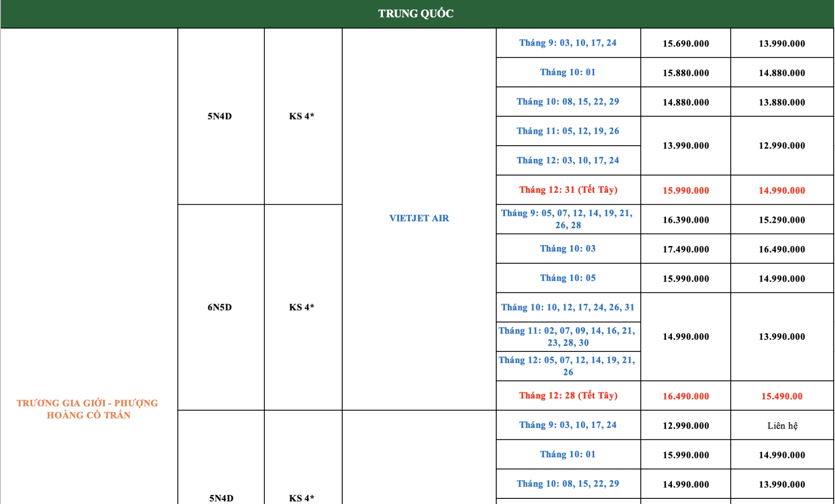
Task: Choose the Tháng 10: 05 departure date
Action: point(568,278)
